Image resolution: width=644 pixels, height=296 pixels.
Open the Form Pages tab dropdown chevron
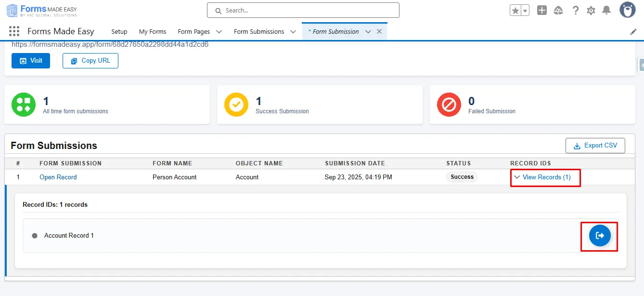[x=219, y=32]
